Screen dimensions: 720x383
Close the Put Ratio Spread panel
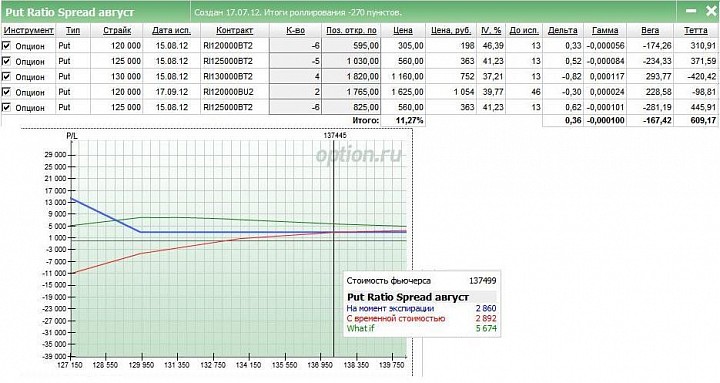point(710,11)
